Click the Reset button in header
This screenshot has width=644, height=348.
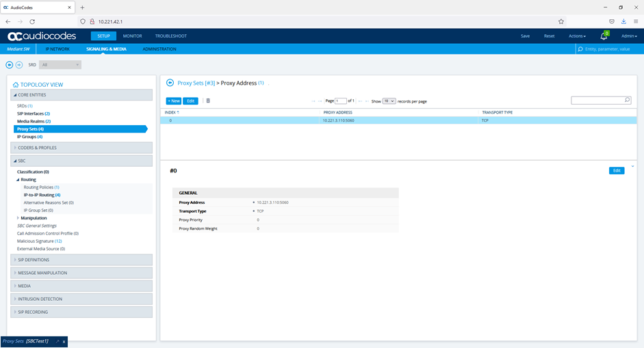coord(549,36)
